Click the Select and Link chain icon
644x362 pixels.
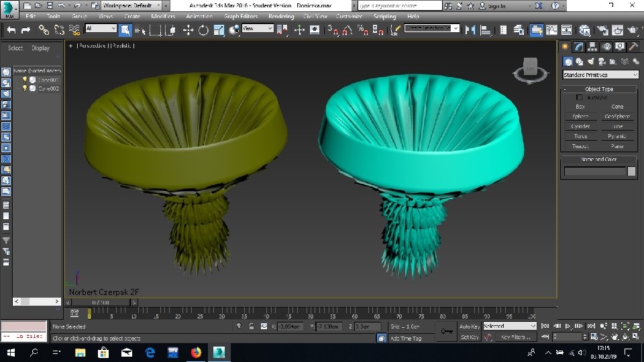[x=44, y=29]
